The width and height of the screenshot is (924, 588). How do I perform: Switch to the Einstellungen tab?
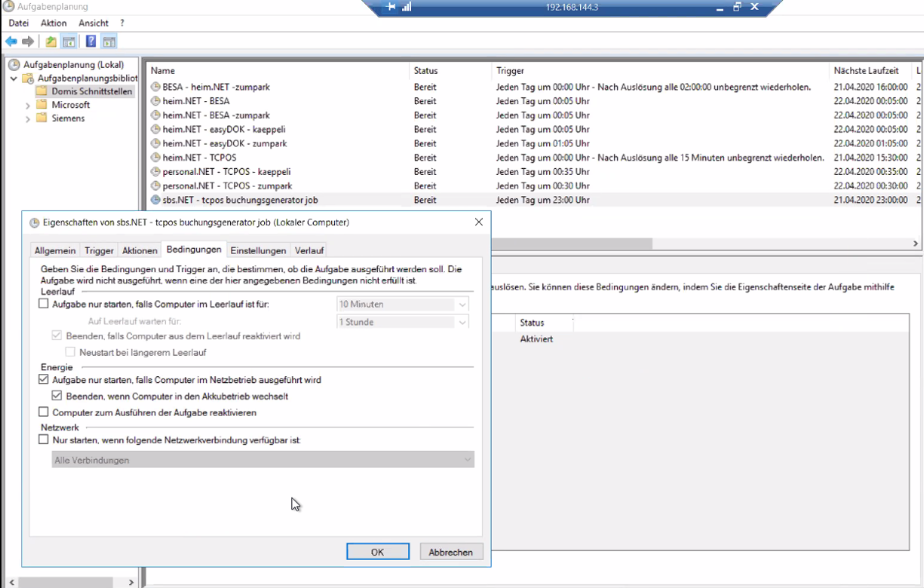pos(258,251)
